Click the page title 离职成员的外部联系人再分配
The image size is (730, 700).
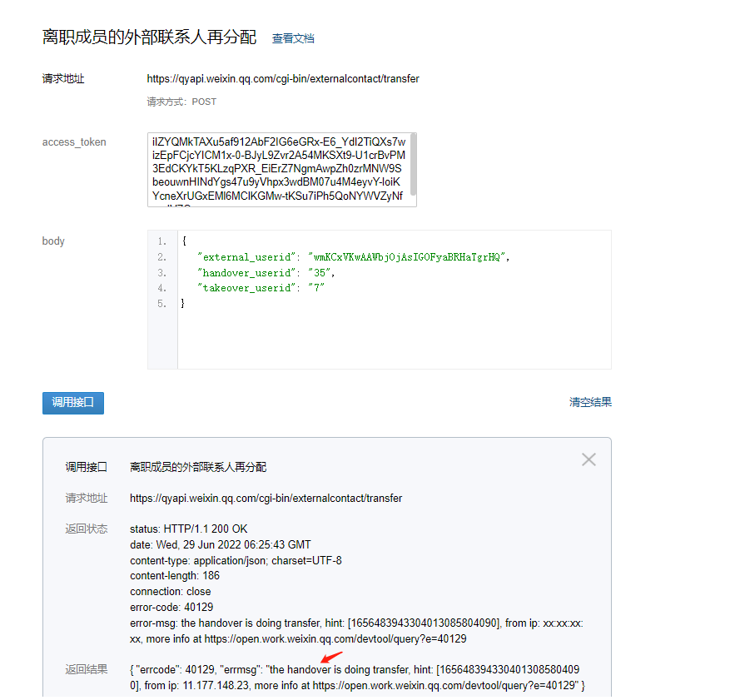click(150, 37)
